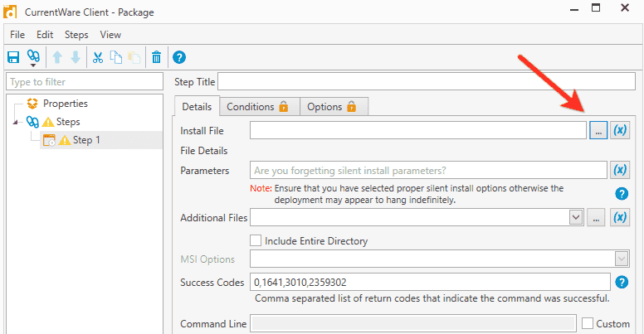The image size is (644, 334).
Task: Browse Additional Files with ellipsis button
Action: [596, 217]
